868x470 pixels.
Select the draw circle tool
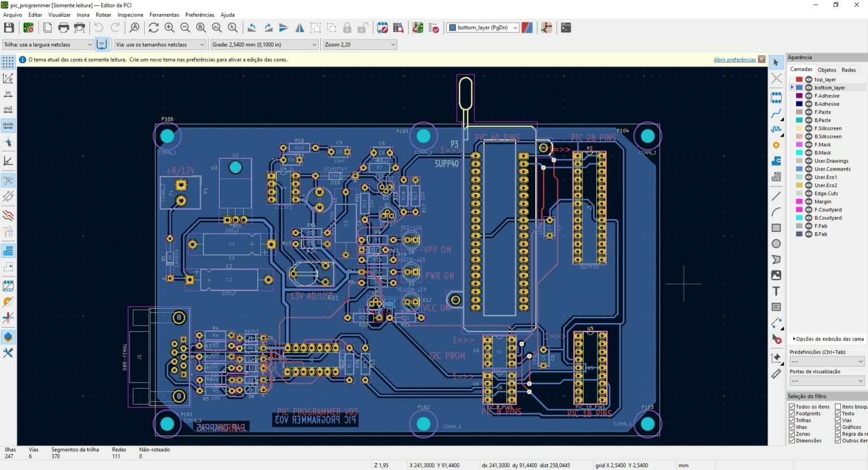point(776,243)
